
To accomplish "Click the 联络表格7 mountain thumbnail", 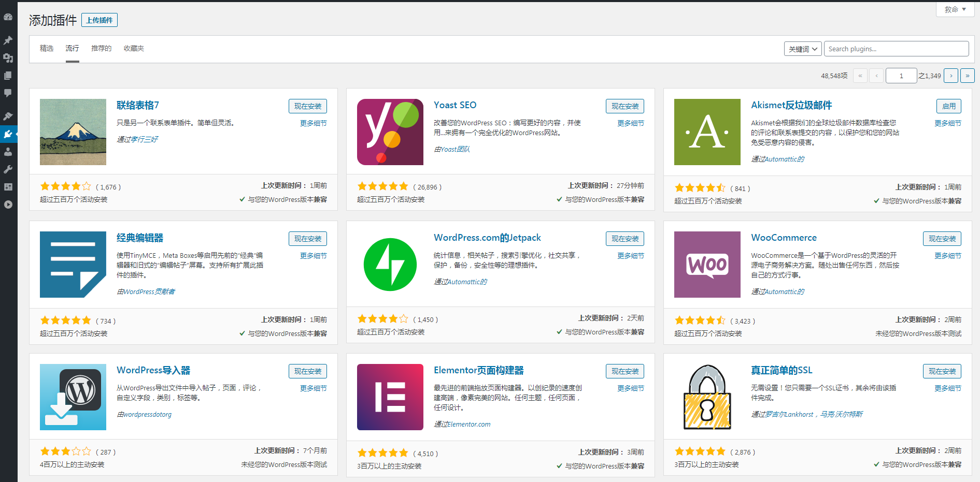I will (x=73, y=132).
